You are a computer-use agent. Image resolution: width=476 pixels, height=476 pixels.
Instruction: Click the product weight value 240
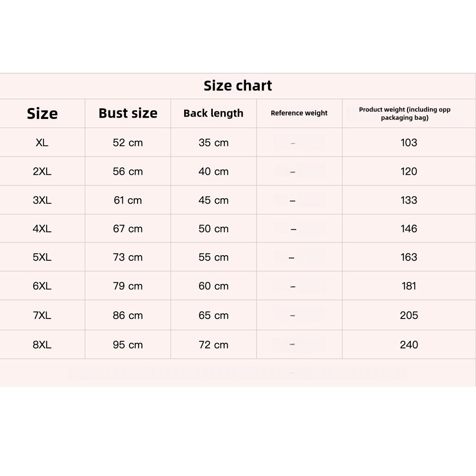pyautogui.click(x=409, y=345)
